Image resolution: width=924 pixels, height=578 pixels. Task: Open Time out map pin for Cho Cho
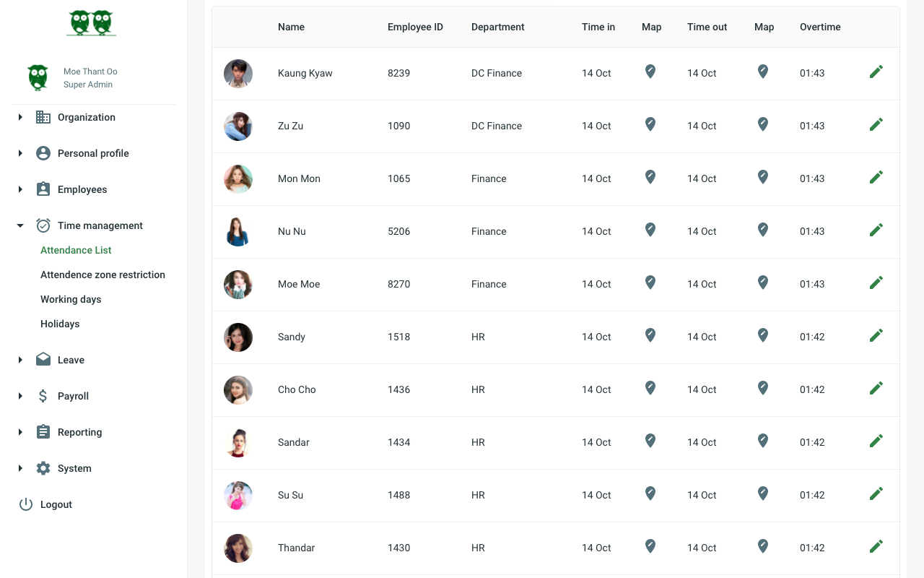[x=763, y=389]
